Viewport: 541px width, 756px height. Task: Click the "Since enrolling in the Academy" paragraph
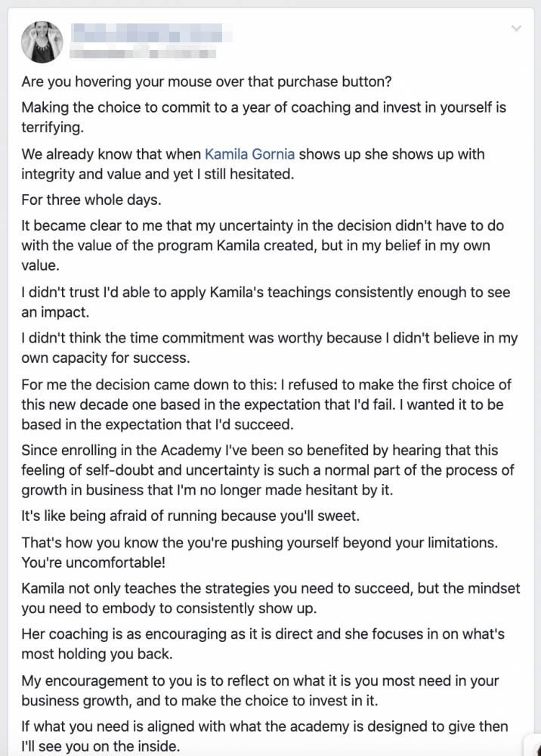tap(267, 469)
